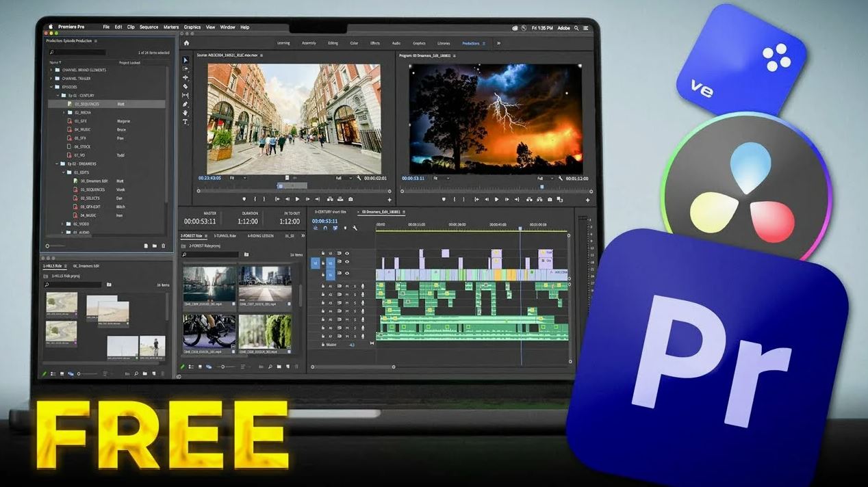Viewport: 868px width, 487px height.
Task: Click the bin thumbnail zoom slider
Action: pyautogui.click(x=224, y=367)
